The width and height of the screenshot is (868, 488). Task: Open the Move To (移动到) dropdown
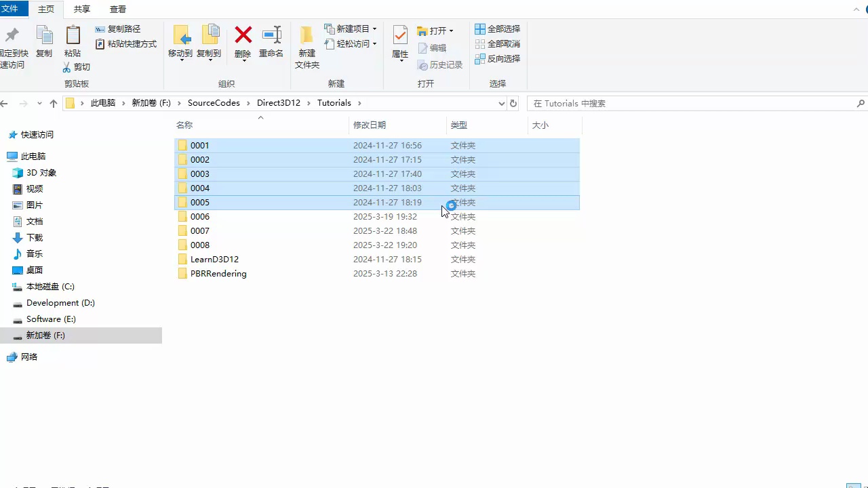pos(180,42)
